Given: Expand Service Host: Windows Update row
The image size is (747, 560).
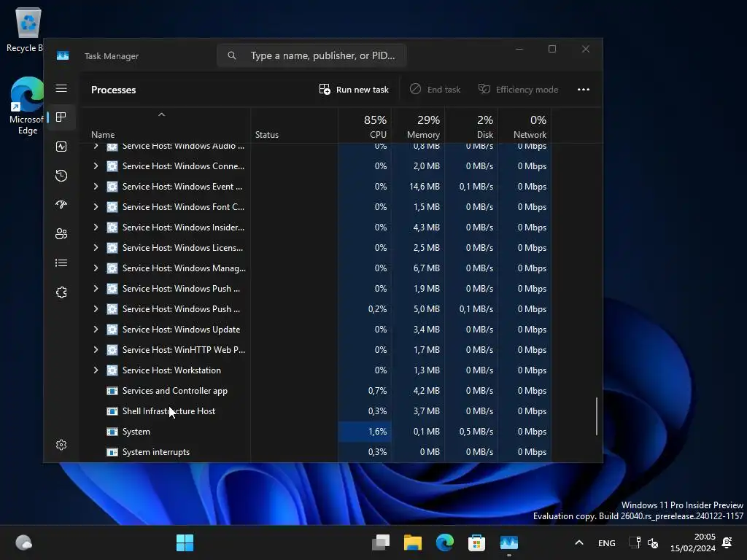Looking at the screenshot, I should [96, 329].
